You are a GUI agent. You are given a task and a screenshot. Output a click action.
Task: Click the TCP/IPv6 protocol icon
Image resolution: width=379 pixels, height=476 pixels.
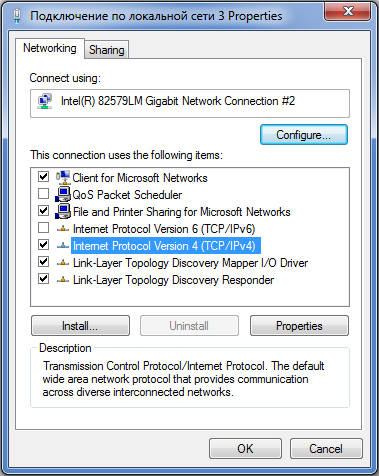[x=63, y=229]
